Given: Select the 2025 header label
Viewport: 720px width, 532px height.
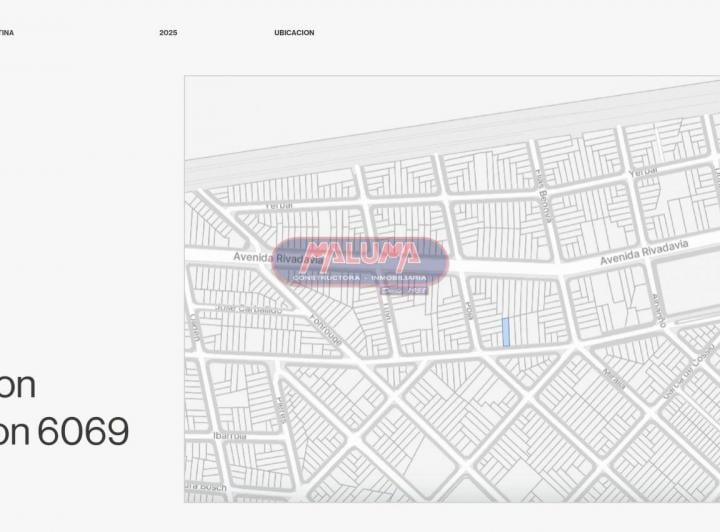Looking at the screenshot, I should 168,33.
